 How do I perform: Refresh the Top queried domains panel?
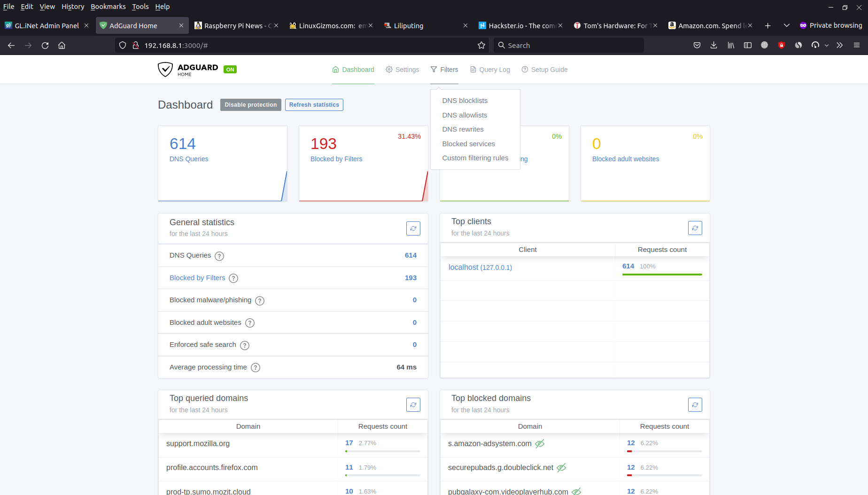click(413, 405)
